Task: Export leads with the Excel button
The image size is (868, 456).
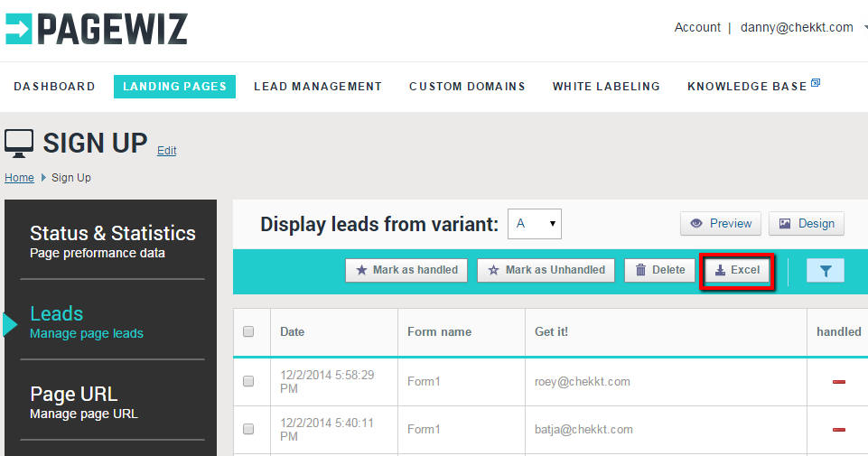Action: coord(737,270)
